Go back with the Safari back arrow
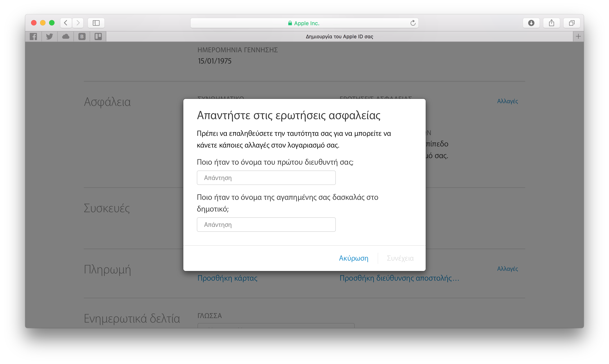Image resolution: width=609 pixels, height=364 pixels. click(66, 23)
